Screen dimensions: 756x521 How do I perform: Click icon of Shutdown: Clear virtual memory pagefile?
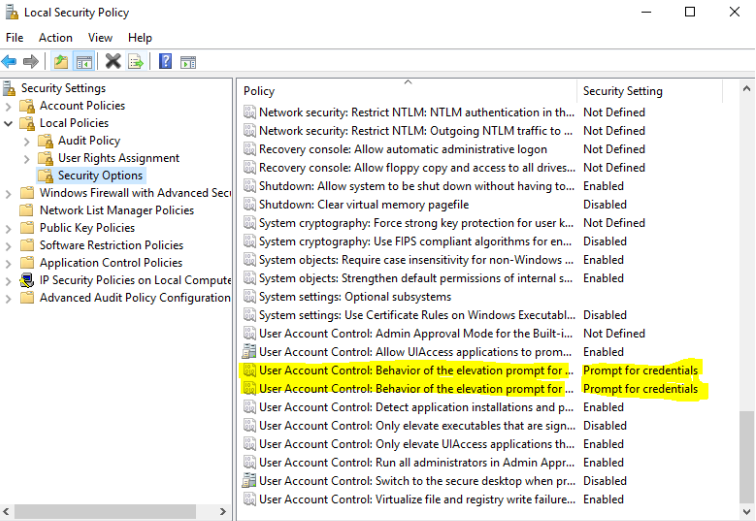249,204
